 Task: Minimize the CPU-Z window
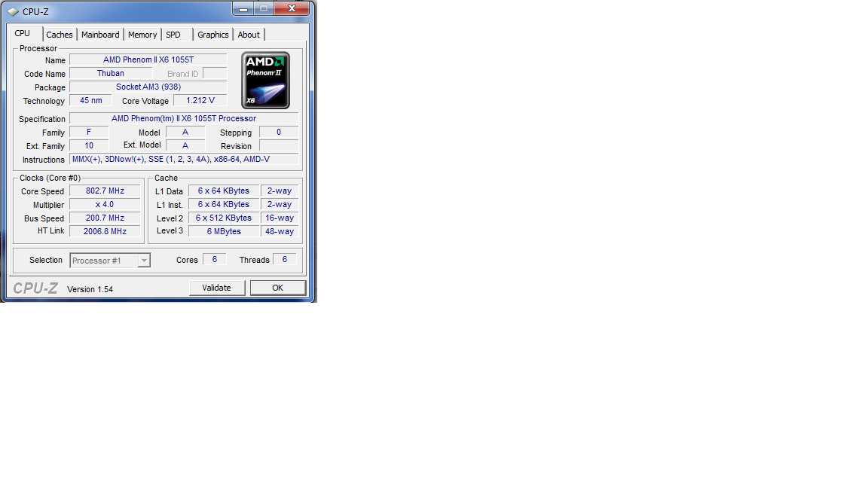[243, 8]
